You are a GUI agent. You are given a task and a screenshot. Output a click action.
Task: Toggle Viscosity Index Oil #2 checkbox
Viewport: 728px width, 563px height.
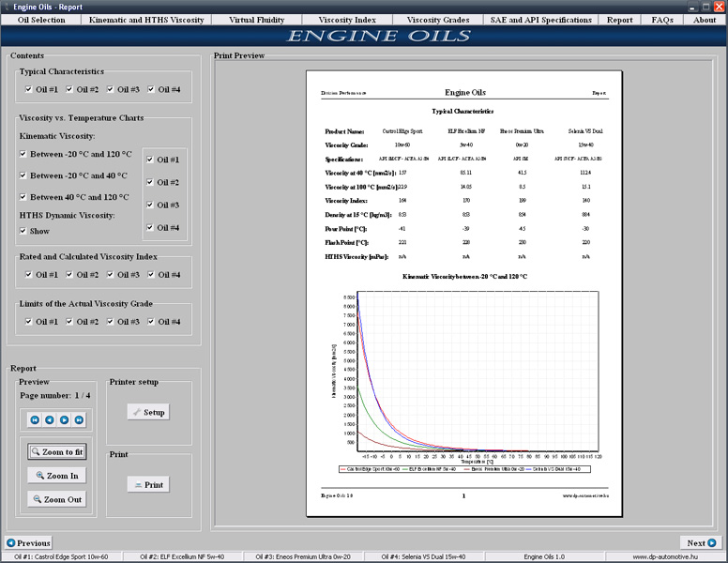tap(69, 275)
